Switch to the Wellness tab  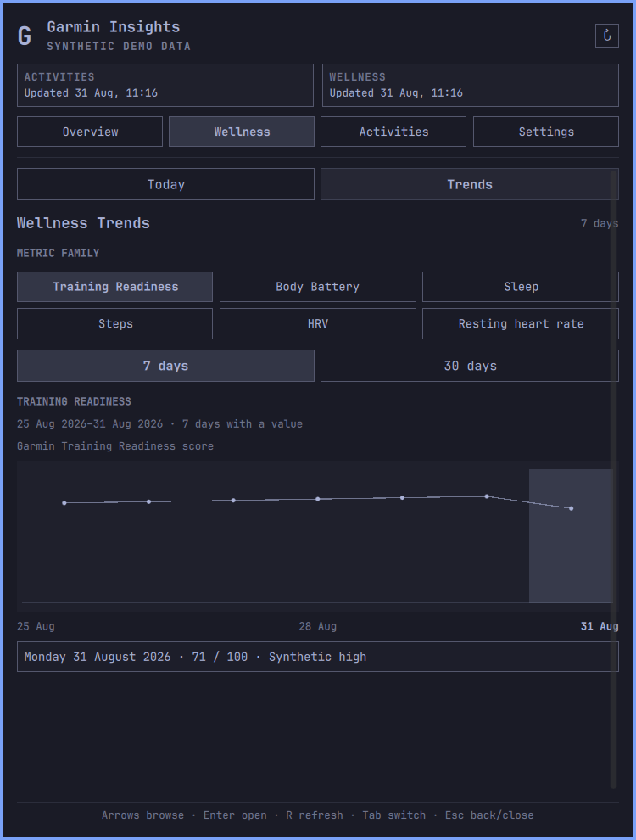tap(242, 132)
